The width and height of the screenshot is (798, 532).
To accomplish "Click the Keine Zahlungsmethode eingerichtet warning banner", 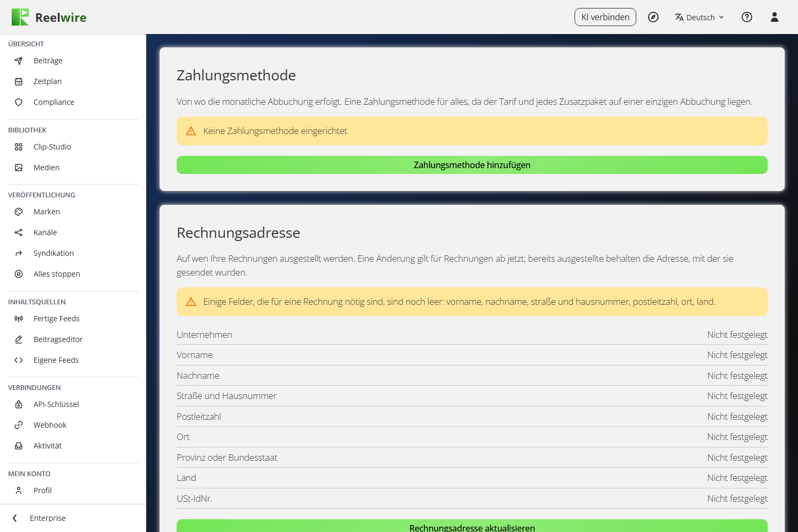I will [472, 131].
